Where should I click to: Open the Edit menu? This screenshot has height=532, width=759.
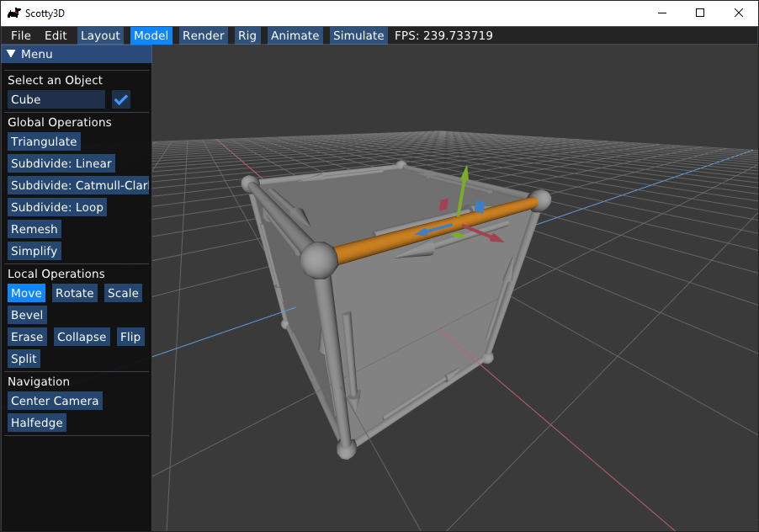(x=56, y=35)
